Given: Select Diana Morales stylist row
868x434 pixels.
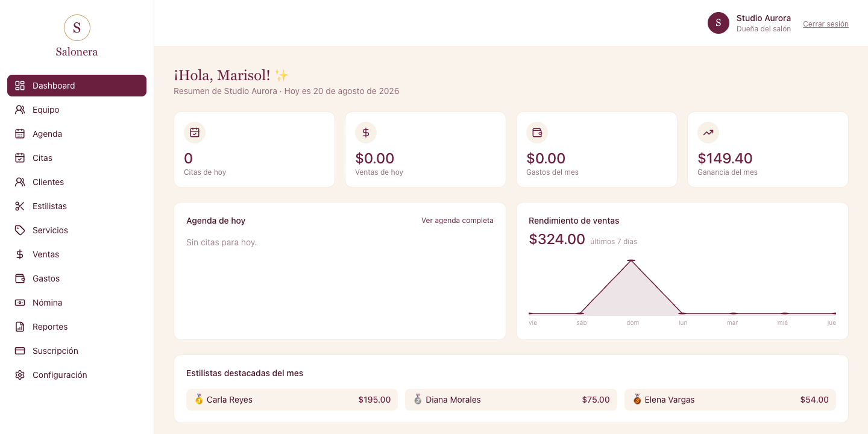Looking at the screenshot, I should pos(511,400).
